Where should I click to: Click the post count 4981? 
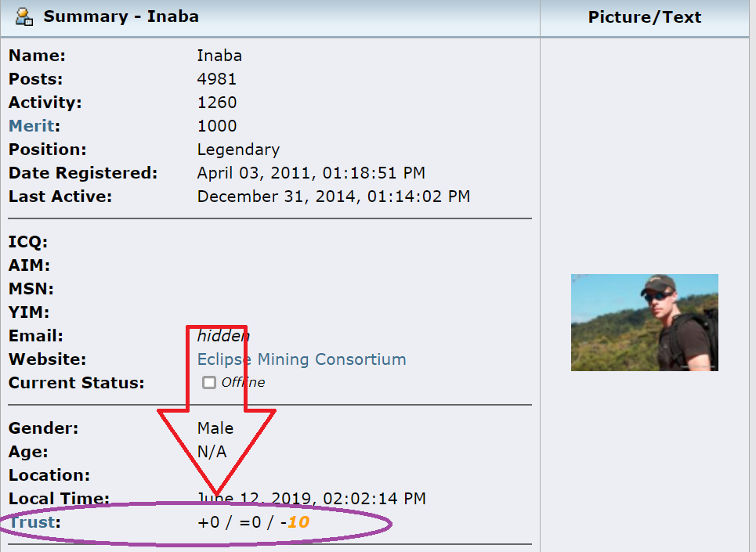tap(217, 79)
